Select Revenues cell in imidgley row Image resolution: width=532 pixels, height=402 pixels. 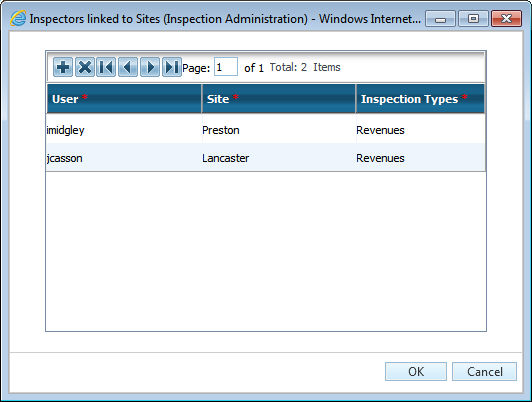click(420, 130)
